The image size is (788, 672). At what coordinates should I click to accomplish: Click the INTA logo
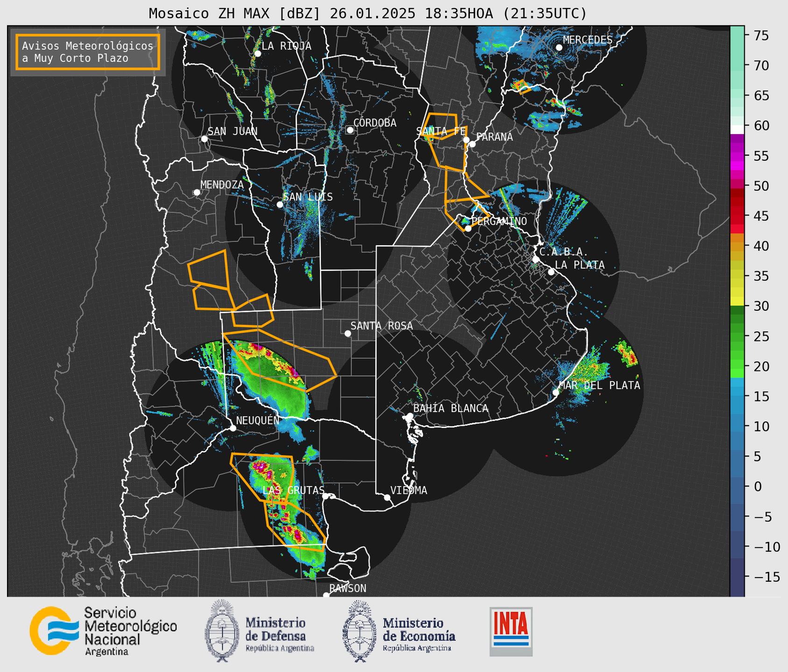tap(511, 631)
